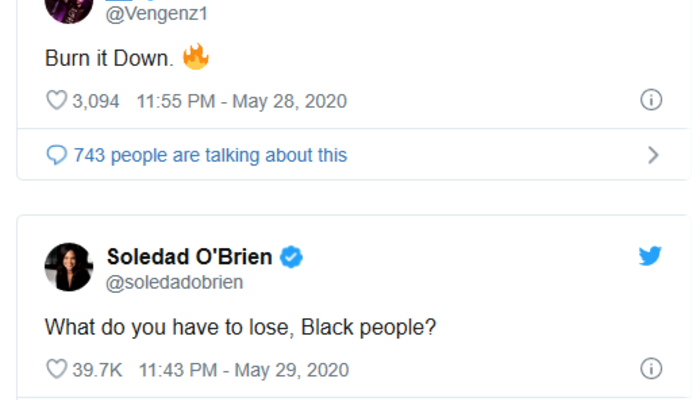Viewport: 700px width, 400px height.
Task: Click the "What do you have to lose" tweet text
Action: click(241, 326)
